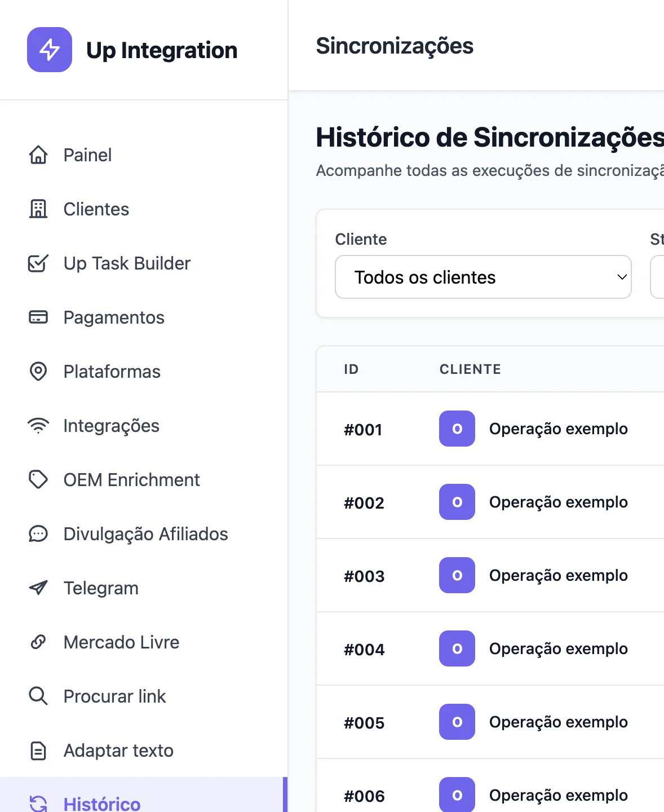664x812 pixels.
Task: Click the Histórico de Sincronizações heading
Action: coord(490,138)
